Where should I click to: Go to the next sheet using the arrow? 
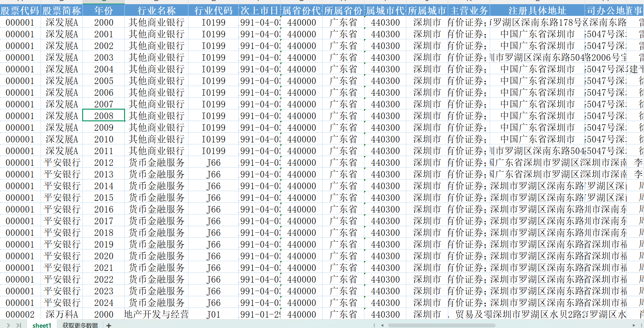point(8,325)
